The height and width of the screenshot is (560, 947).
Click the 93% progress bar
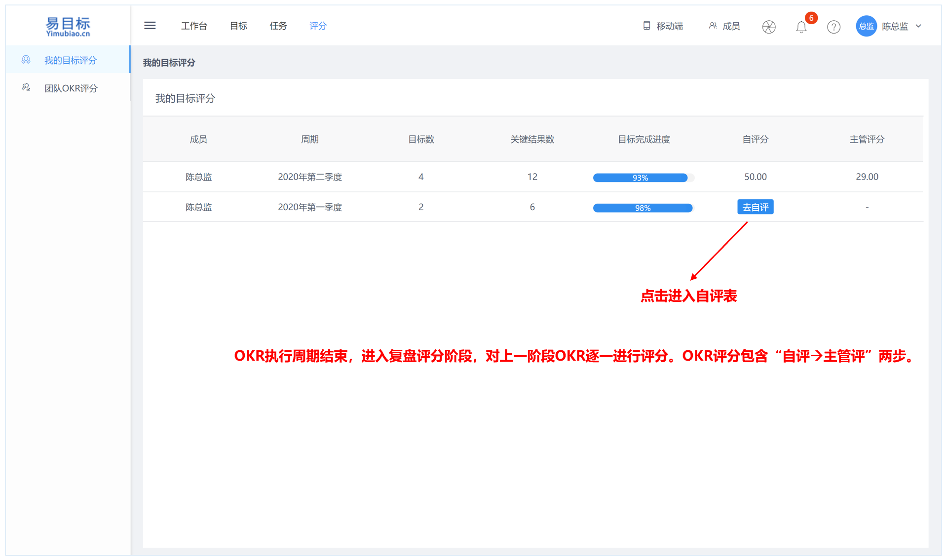tap(644, 178)
